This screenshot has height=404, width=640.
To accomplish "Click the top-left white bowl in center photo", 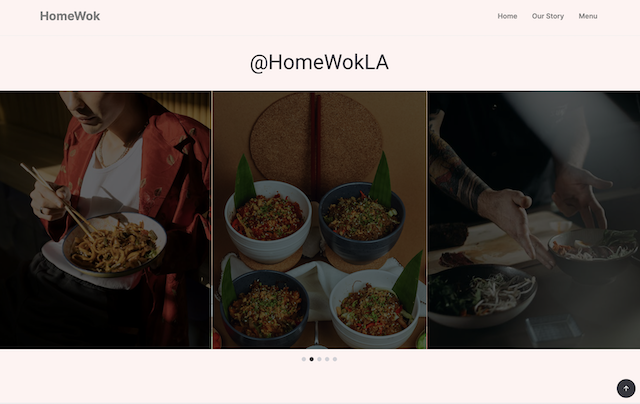I will coord(268,222).
